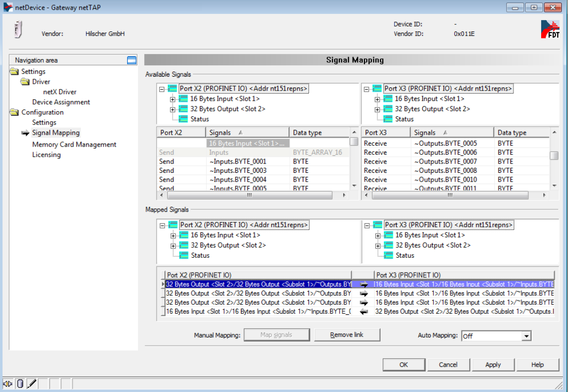The width and height of the screenshot is (568, 392).
Task: Click Port X2 table horizontal scrollbar
Action: pyautogui.click(x=249, y=195)
